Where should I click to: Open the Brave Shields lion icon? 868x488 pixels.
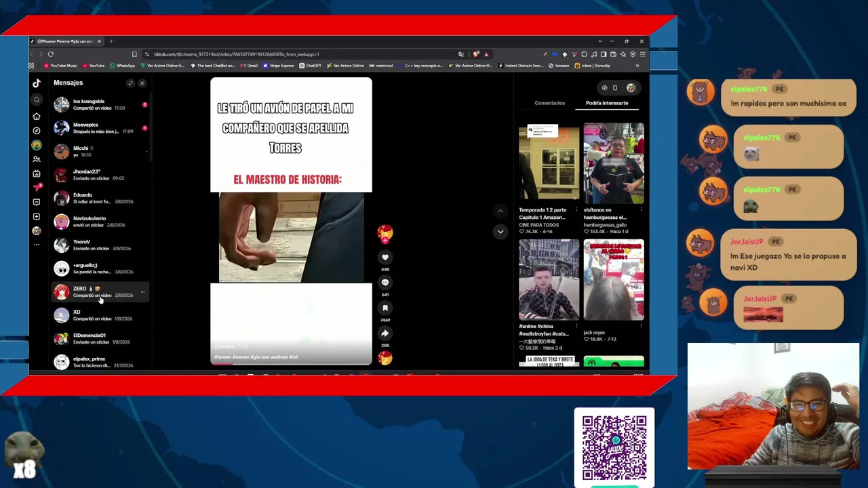coord(476,54)
